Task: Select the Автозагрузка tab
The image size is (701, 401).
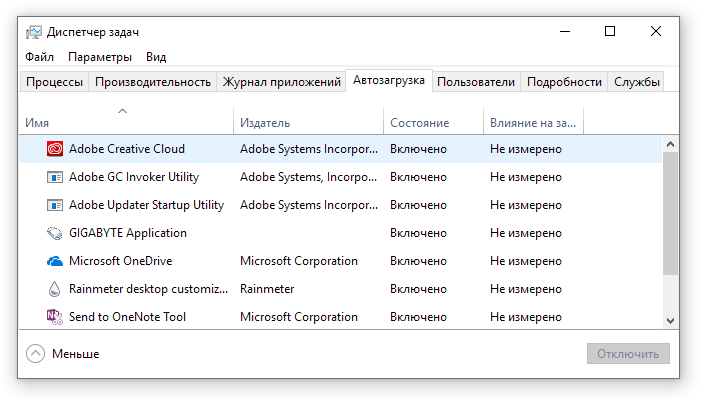Action: [x=389, y=80]
